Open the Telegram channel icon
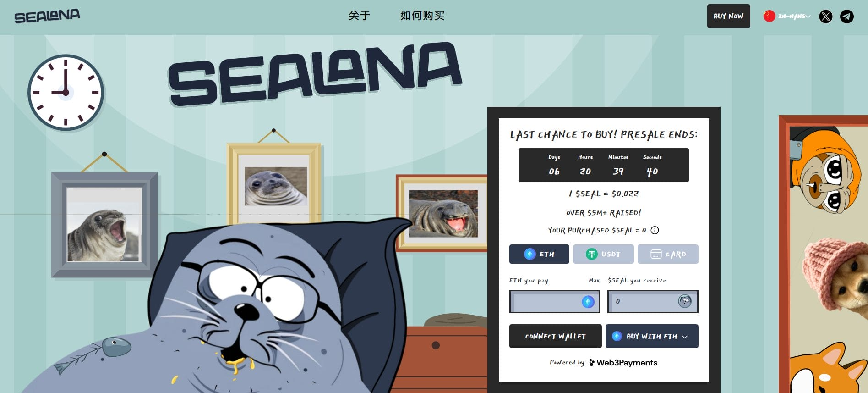The width and height of the screenshot is (868, 393). pyautogui.click(x=846, y=17)
